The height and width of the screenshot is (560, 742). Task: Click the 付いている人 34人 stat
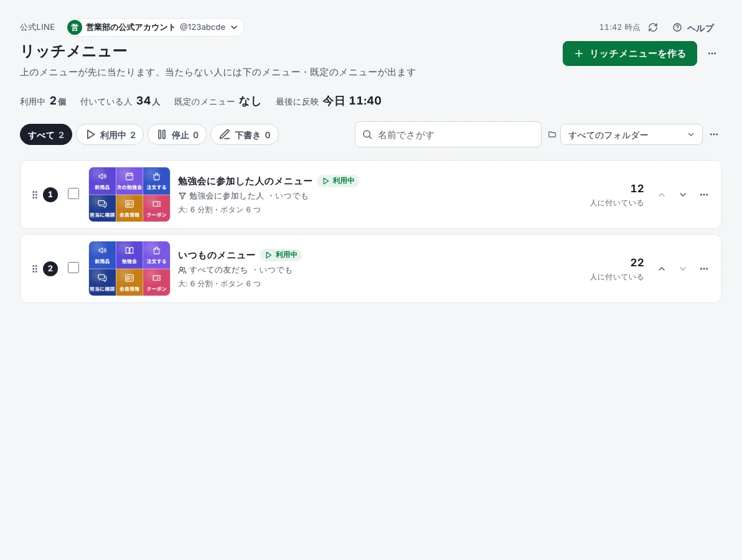[x=120, y=101]
